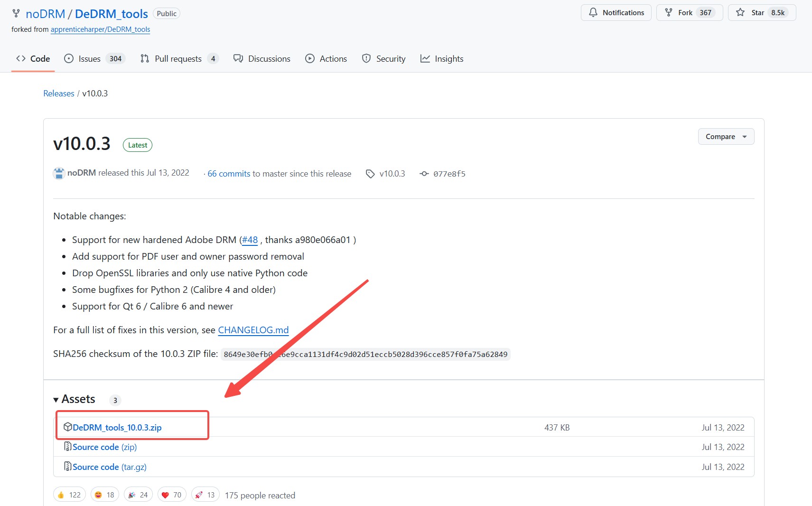Click the Public visibility label
The height and width of the screenshot is (506, 812).
tap(167, 14)
